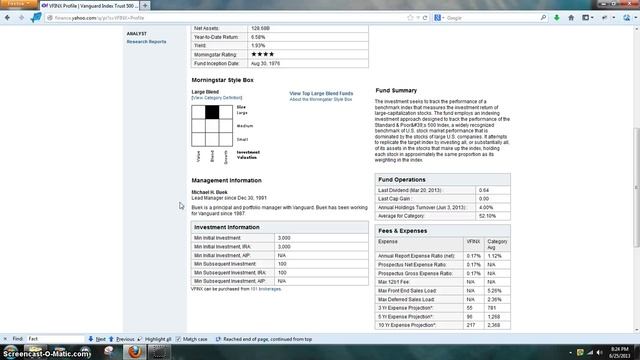Open the Firefox menu button
Screen dimensions: 640x360
click(x=18, y=4)
